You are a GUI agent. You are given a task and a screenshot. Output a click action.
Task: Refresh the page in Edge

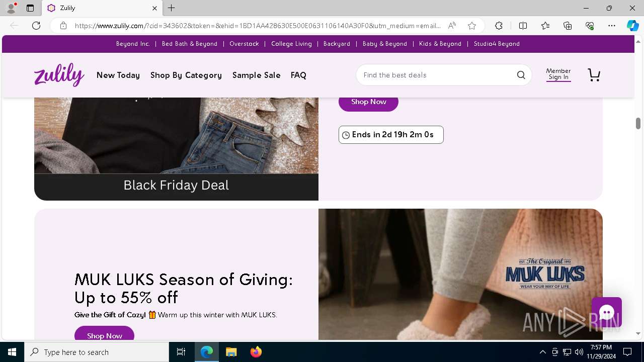coord(36,26)
